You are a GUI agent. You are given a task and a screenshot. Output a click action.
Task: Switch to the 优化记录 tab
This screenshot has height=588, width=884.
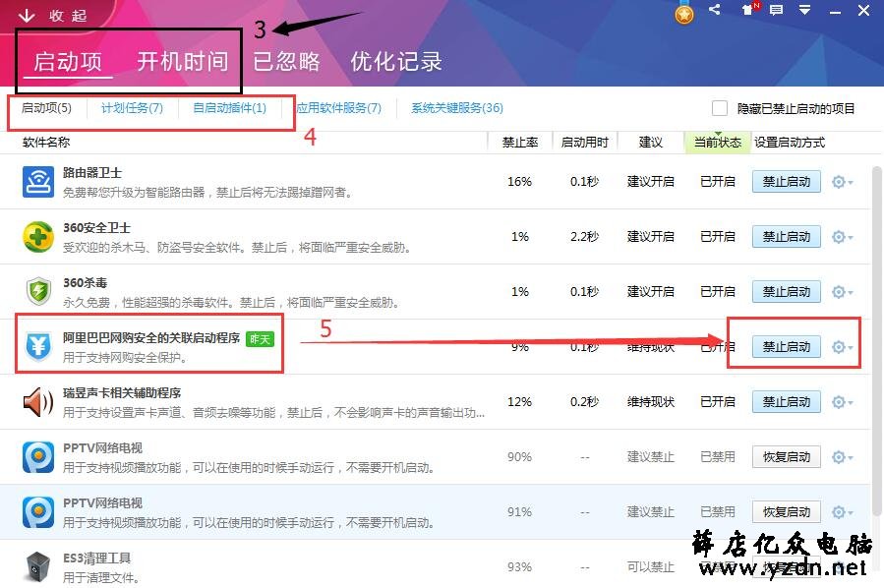396,61
